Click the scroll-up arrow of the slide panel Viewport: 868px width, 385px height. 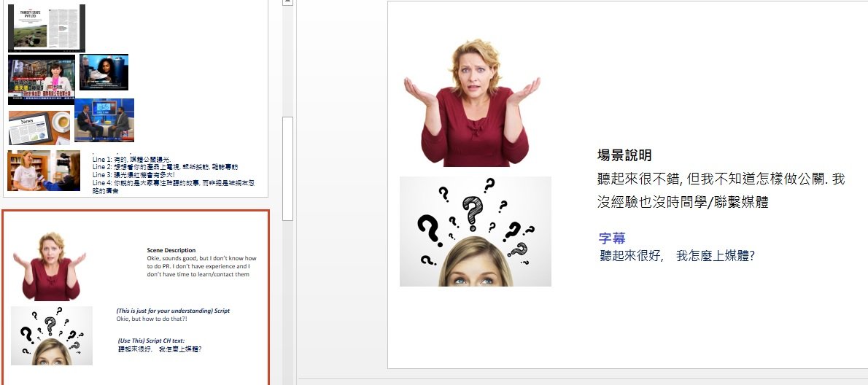click(287, 4)
